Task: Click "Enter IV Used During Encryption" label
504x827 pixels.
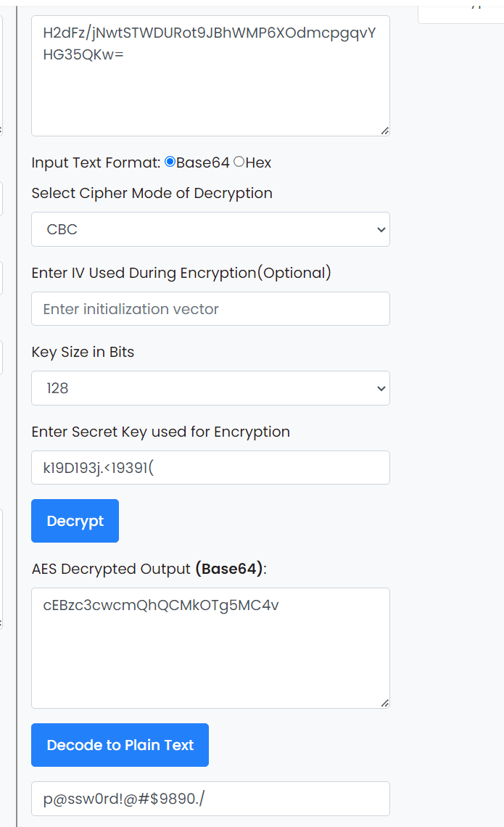Action: point(181,273)
